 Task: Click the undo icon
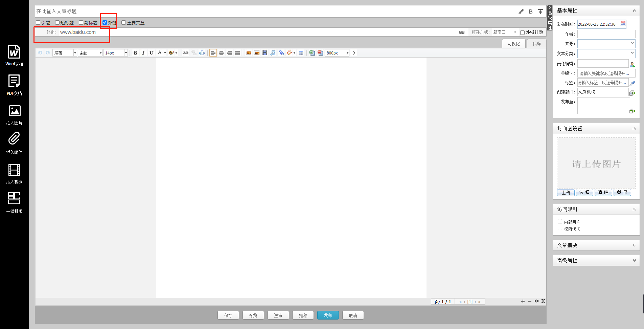pos(40,53)
